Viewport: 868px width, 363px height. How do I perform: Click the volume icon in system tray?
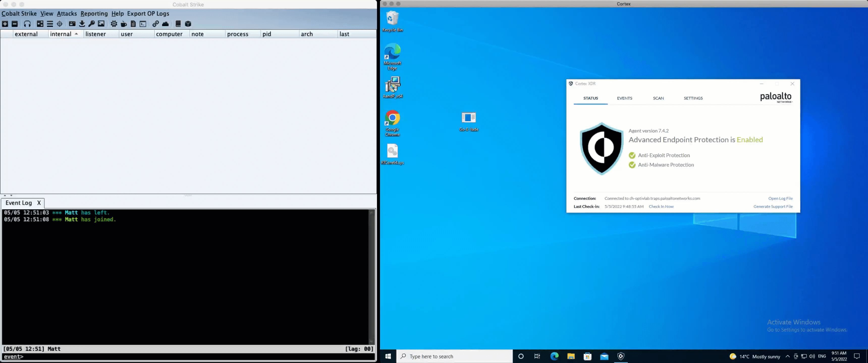(x=812, y=356)
